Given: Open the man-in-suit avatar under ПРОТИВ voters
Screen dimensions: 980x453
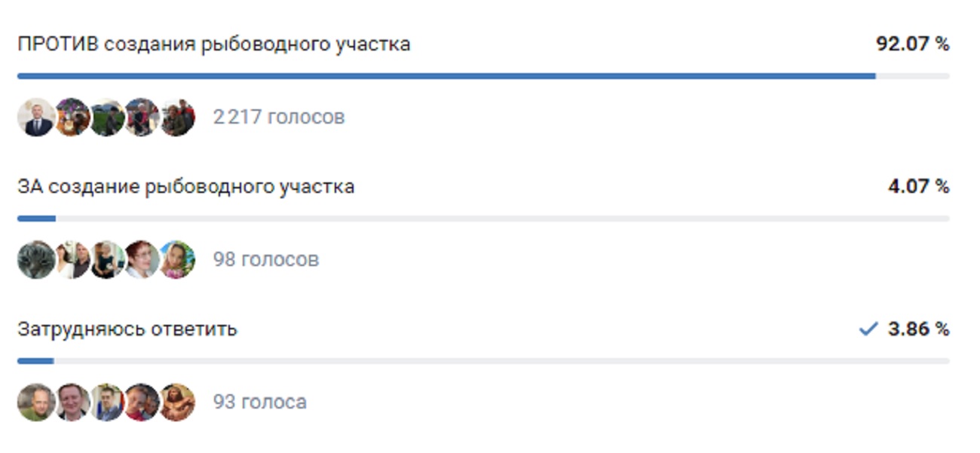Looking at the screenshot, I should coord(36,118).
